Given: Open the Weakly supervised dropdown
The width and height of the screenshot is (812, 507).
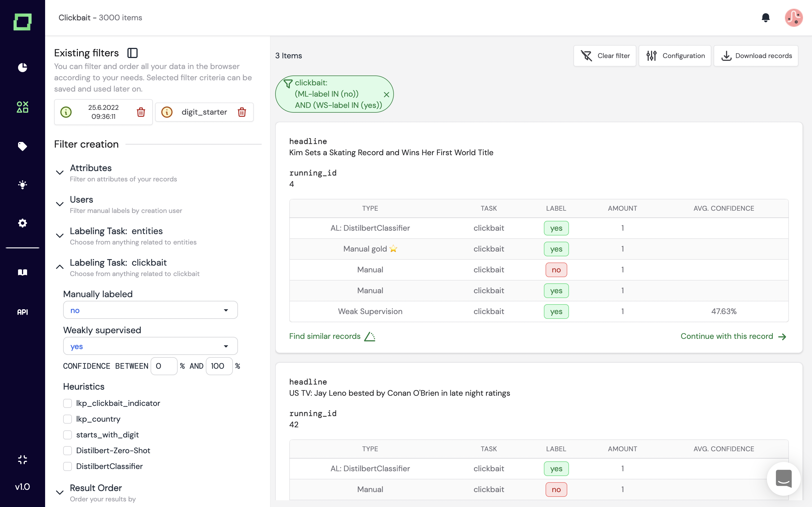Looking at the screenshot, I should click(150, 346).
